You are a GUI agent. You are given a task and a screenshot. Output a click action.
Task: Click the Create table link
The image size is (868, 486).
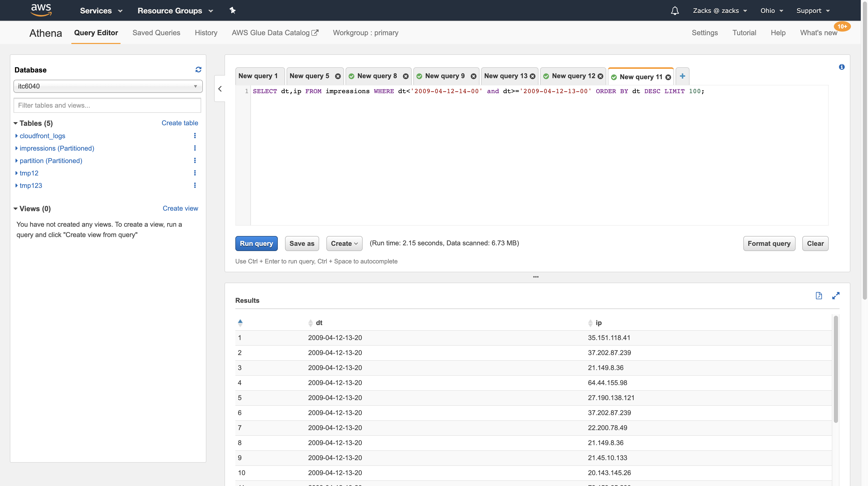(179, 123)
